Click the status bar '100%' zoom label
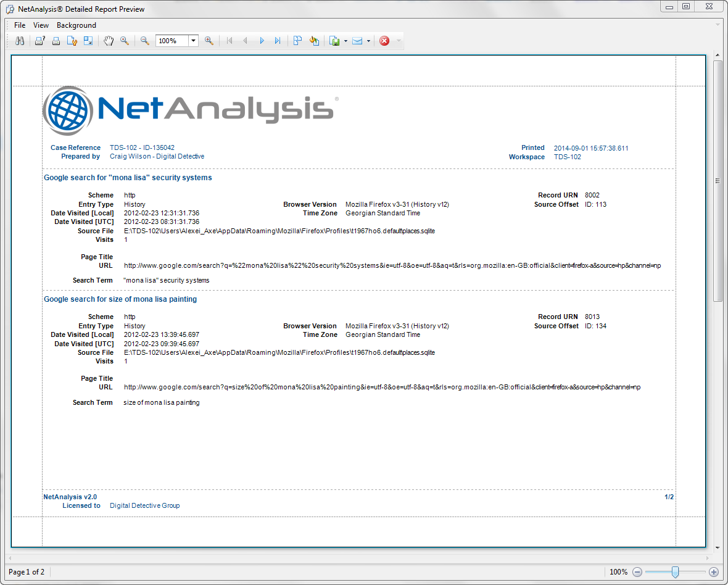The height and width of the screenshot is (585, 728). tap(618, 572)
